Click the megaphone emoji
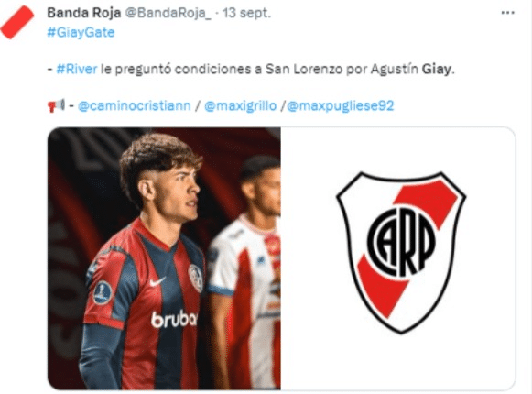The height and width of the screenshot is (394, 532). tap(56, 105)
